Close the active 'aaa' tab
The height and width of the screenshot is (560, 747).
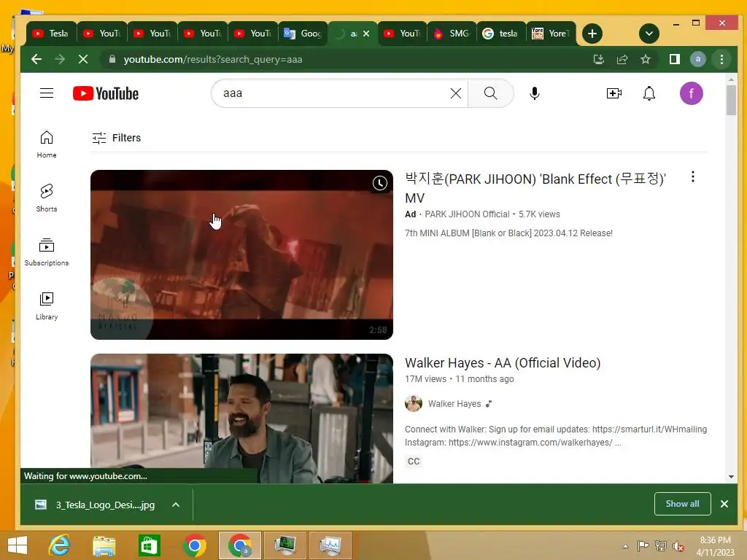point(366,34)
